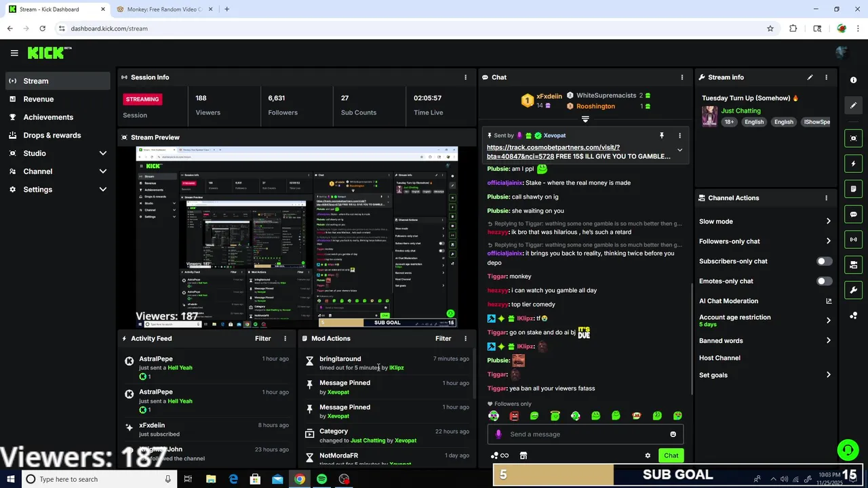
Task: Open the shop icon below chat input
Action: [x=523, y=455]
